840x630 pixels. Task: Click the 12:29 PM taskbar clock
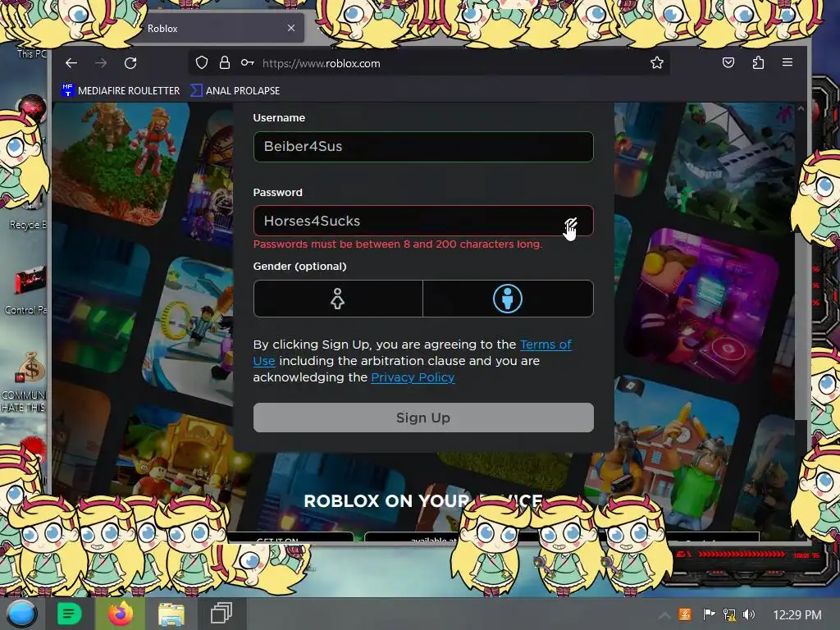coord(797,615)
